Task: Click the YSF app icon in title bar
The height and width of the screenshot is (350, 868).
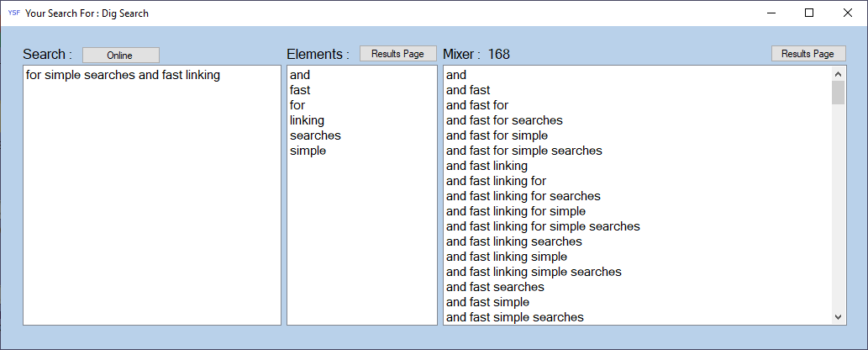Action: pos(13,13)
